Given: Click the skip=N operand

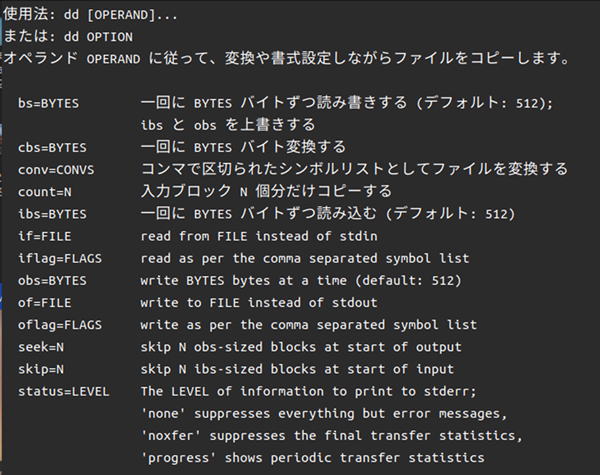Looking at the screenshot, I should (x=40, y=368).
